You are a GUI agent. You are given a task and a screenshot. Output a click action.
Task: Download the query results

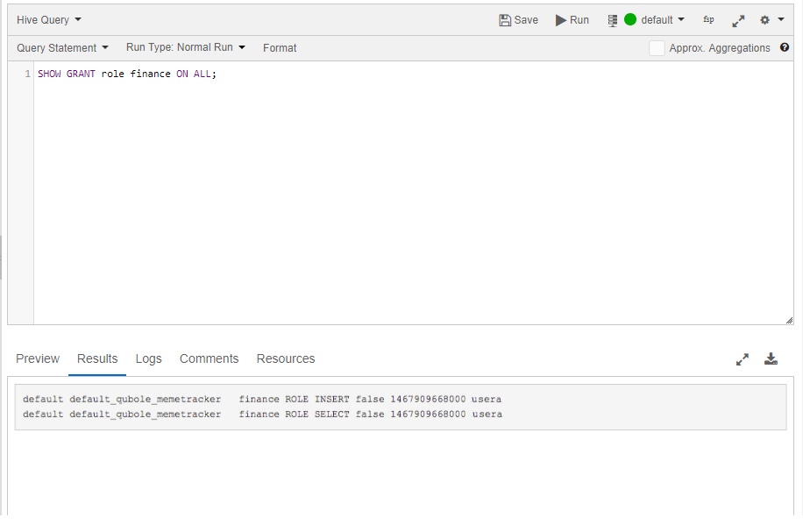point(771,359)
